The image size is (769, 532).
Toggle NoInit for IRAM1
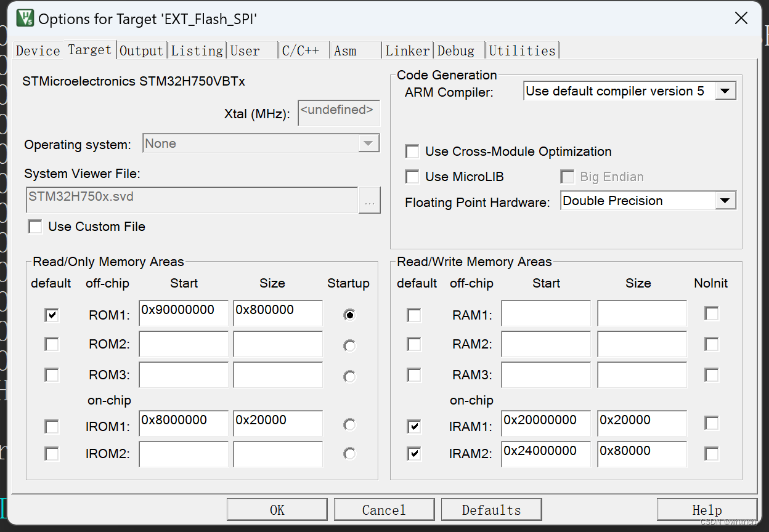coord(712,423)
